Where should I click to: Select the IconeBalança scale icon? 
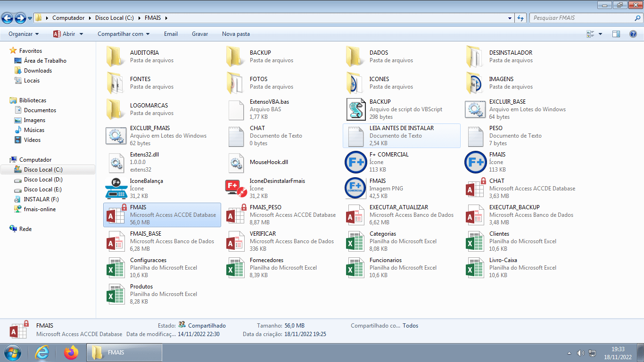pos(116,189)
